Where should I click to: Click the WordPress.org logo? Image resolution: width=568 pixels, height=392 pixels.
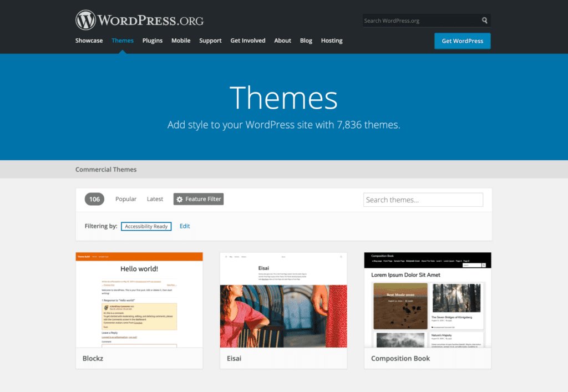pyautogui.click(x=139, y=20)
